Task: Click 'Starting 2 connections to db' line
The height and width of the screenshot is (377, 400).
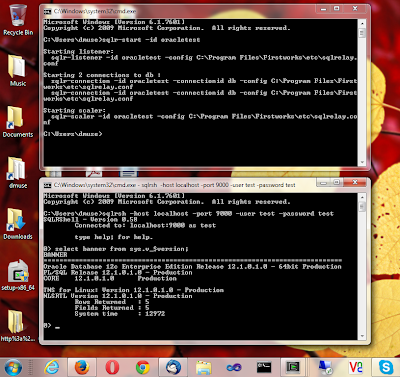Action: pos(102,75)
